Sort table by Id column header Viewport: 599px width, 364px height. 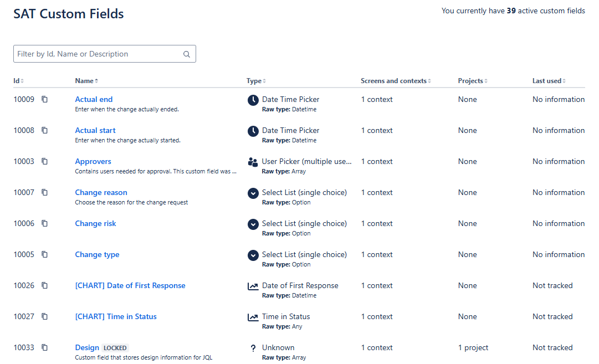point(18,81)
